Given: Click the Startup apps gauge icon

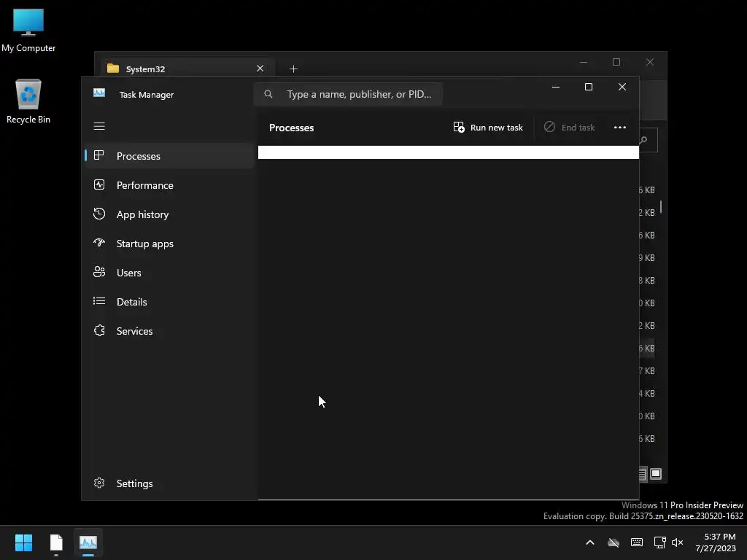Looking at the screenshot, I should (99, 243).
